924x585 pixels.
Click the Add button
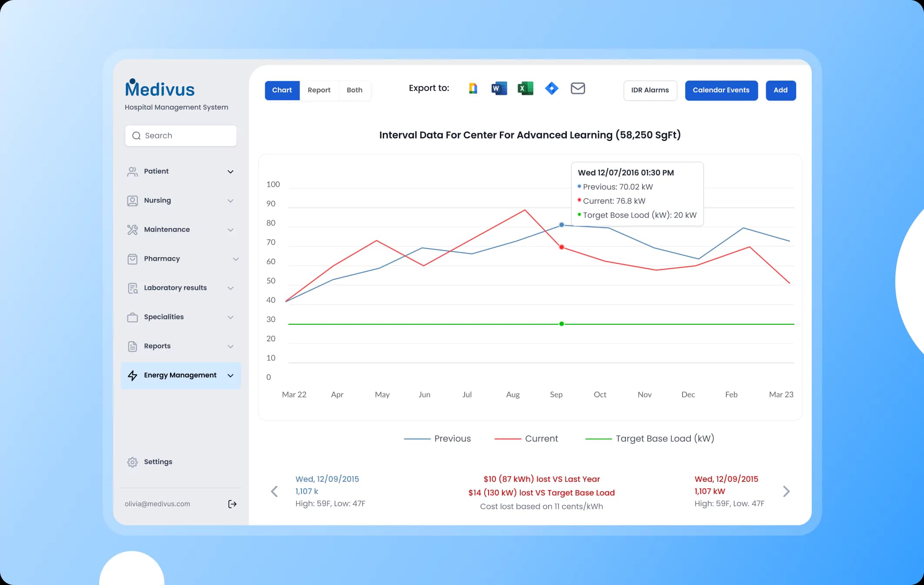(780, 90)
